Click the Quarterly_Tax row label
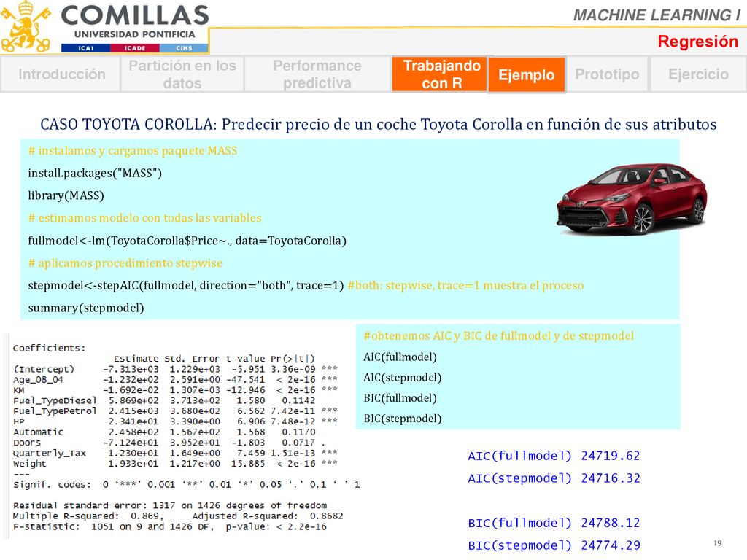Image resolution: width=747 pixels, height=560 pixels. click(49, 453)
